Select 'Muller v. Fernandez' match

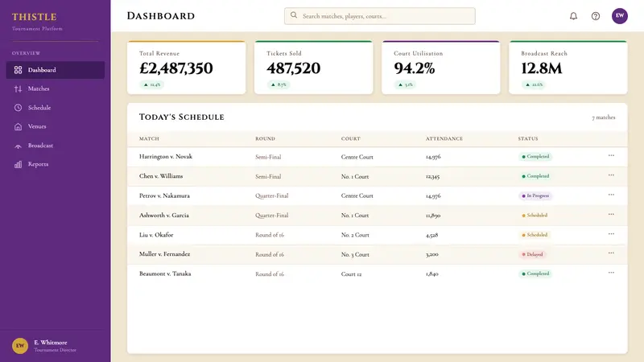165,254
